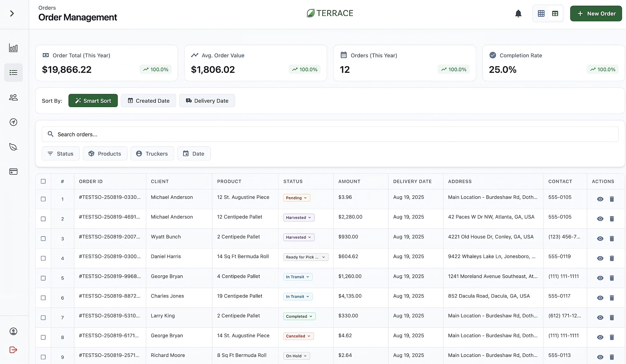Open the orders list sidebar icon
Image resolution: width=626 pixels, height=364 pixels.
13,73
